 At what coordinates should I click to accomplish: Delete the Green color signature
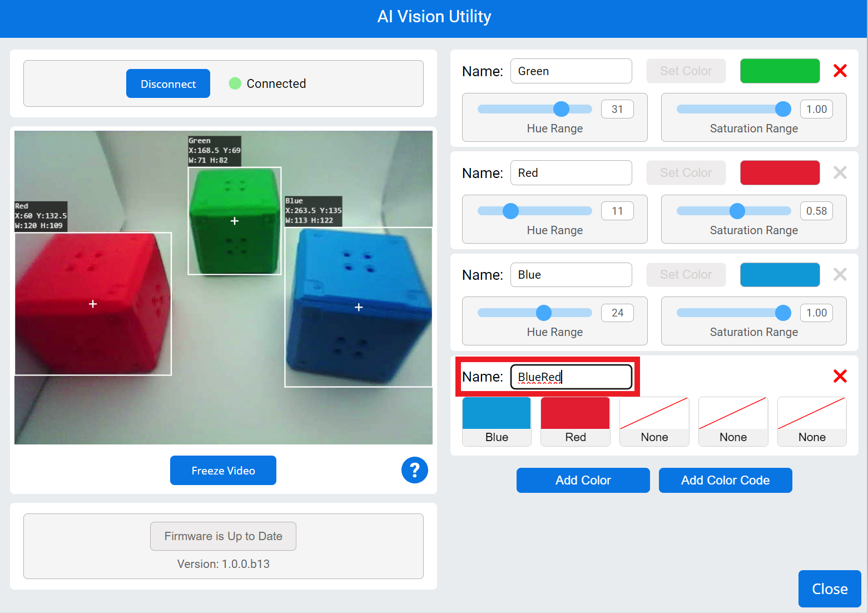[x=840, y=71]
